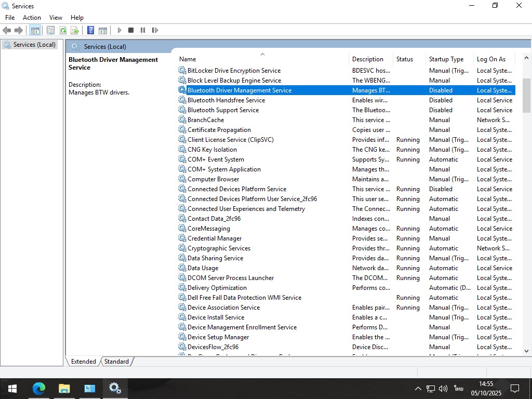This screenshot has width=532, height=399.
Task: Open Properties via the toolbar icon
Action: (x=50, y=30)
